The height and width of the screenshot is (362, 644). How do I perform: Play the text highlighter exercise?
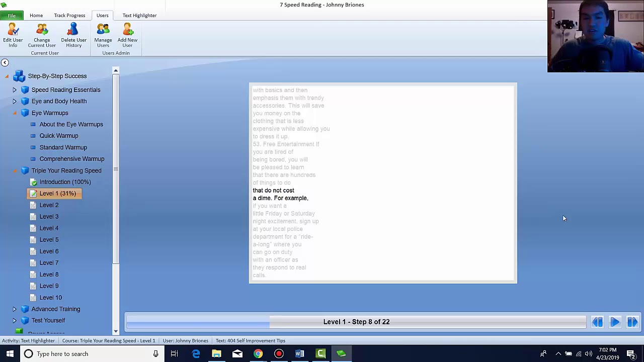click(615, 322)
